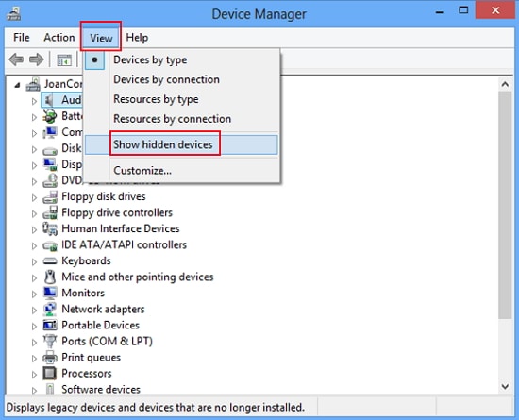The height and width of the screenshot is (420, 519).
Task: Click the Forward arrow toolbar icon
Action: click(37, 59)
